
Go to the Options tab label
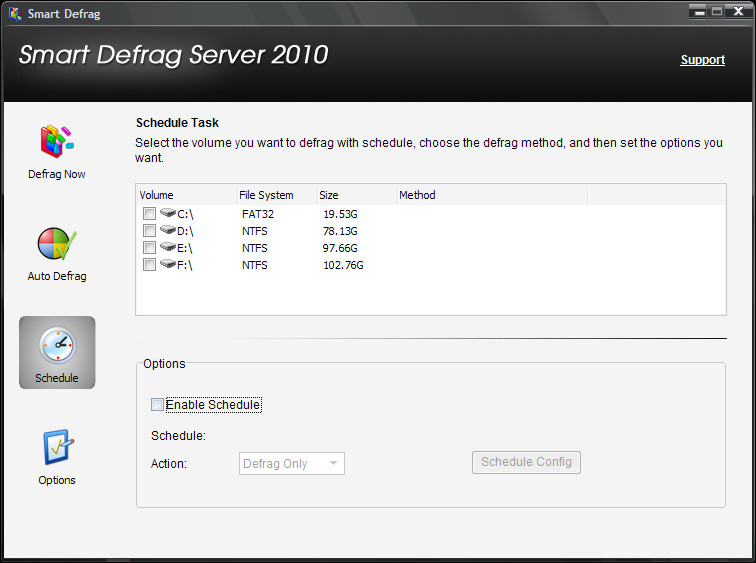(x=57, y=480)
